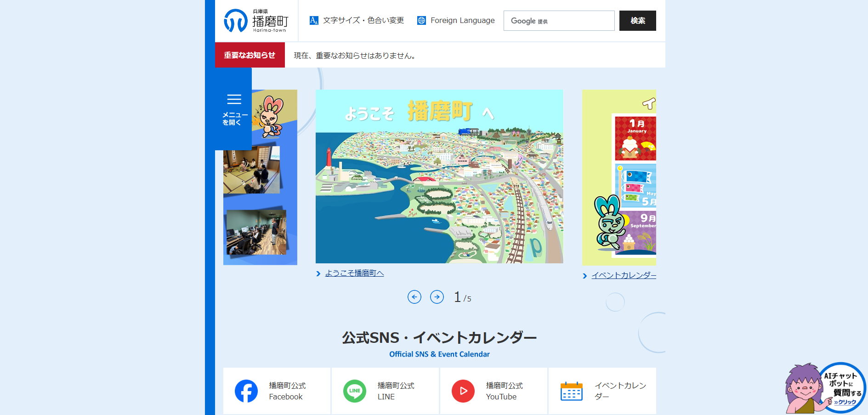Click the tatami room photo
This screenshot has width=868, height=415.
coord(251,170)
